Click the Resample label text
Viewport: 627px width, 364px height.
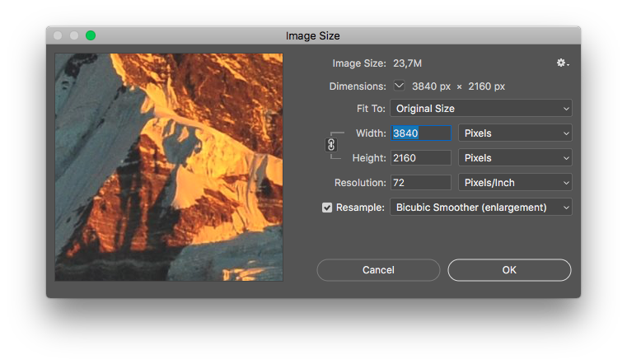[x=360, y=208]
